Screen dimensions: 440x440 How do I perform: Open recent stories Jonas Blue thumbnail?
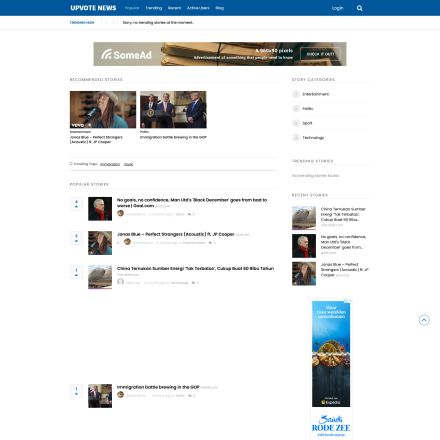[x=304, y=274]
